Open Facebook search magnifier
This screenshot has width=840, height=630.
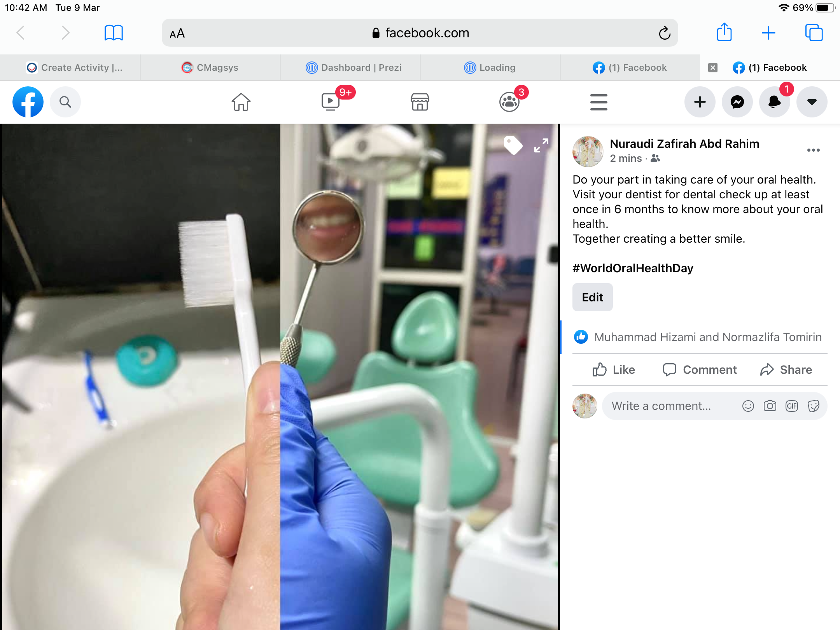click(x=65, y=102)
